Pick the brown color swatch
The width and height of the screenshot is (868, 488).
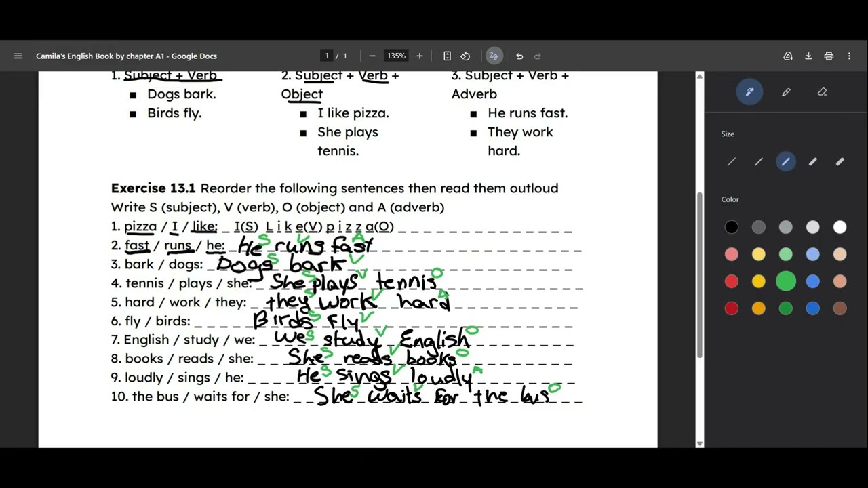[x=840, y=308]
